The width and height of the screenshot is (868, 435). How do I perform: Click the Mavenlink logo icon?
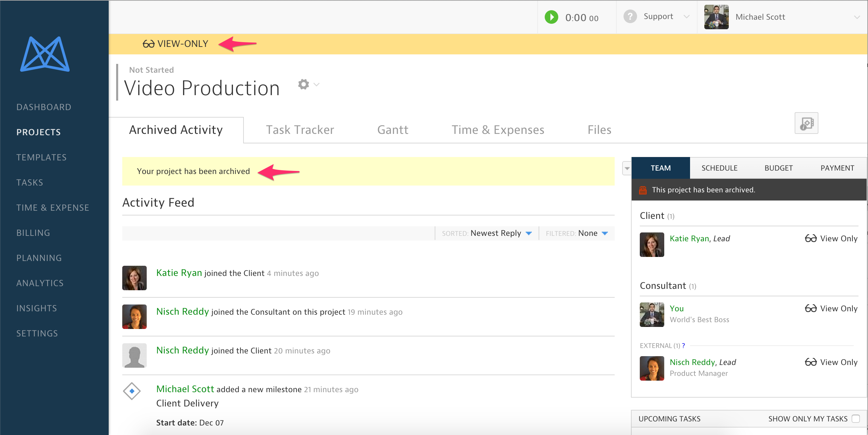point(45,54)
